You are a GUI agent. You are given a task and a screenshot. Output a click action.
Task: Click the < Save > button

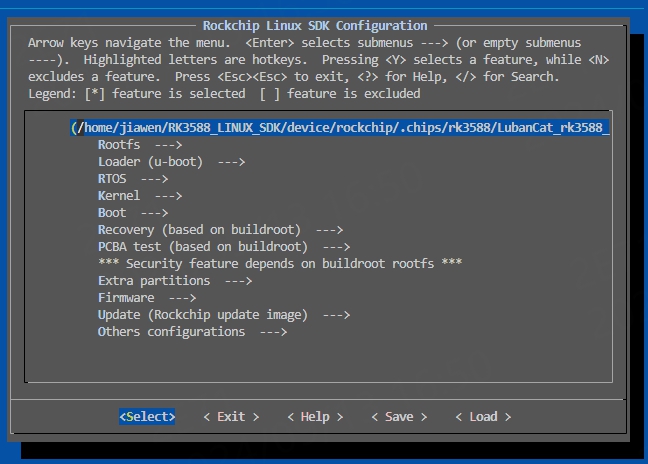click(x=399, y=416)
